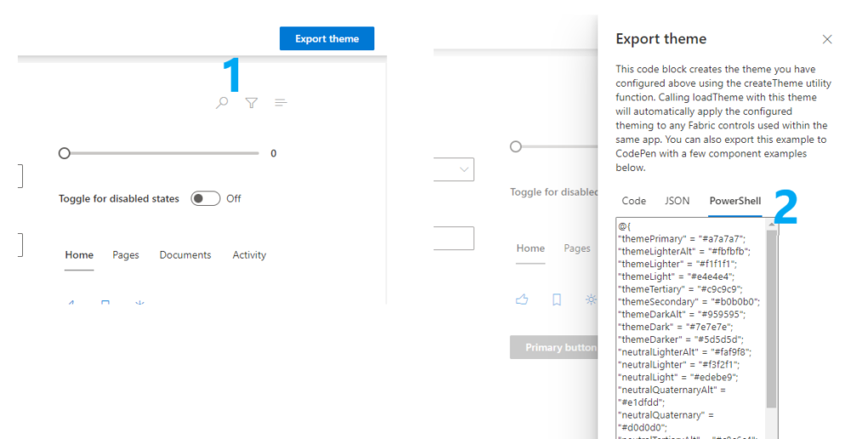This screenshot has width=868, height=439.
Task: Click the sun brightness icon
Action: coord(591,299)
